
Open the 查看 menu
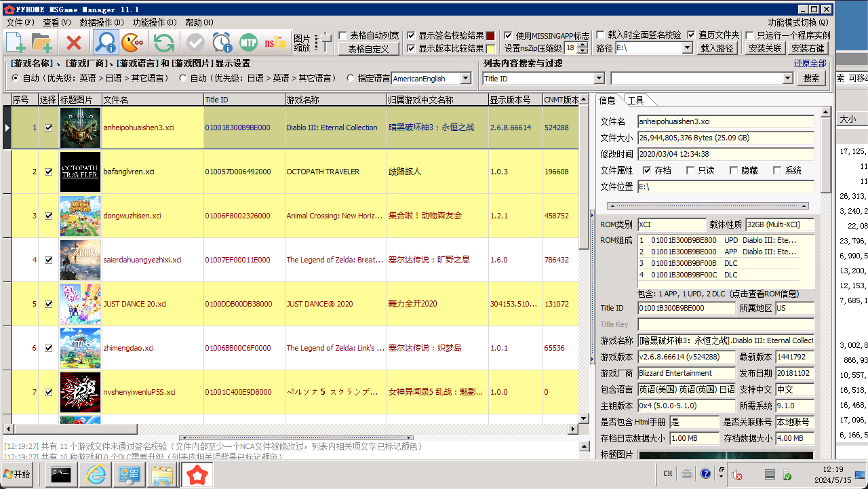[57, 22]
